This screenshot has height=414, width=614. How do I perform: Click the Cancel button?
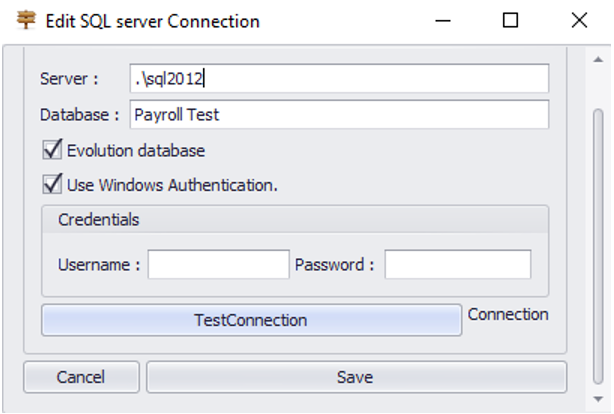click(x=81, y=377)
